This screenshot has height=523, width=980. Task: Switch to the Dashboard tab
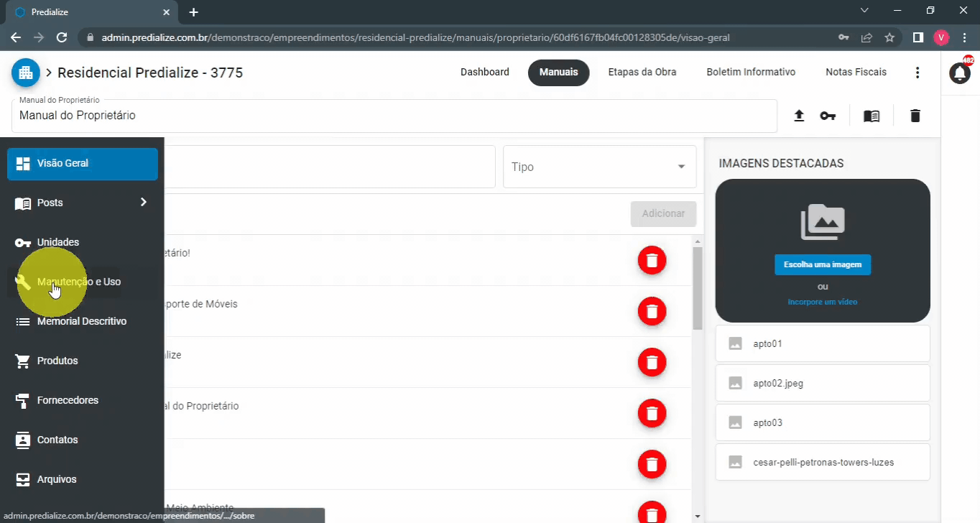pyautogui.click(x=485, y=73)
